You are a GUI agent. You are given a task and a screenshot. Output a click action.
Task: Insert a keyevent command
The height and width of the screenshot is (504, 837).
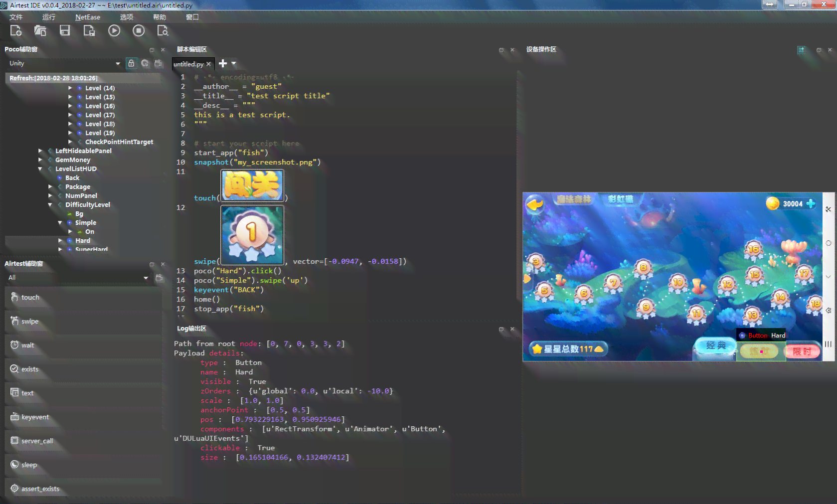pyautogui.click(x=84, y=417)
